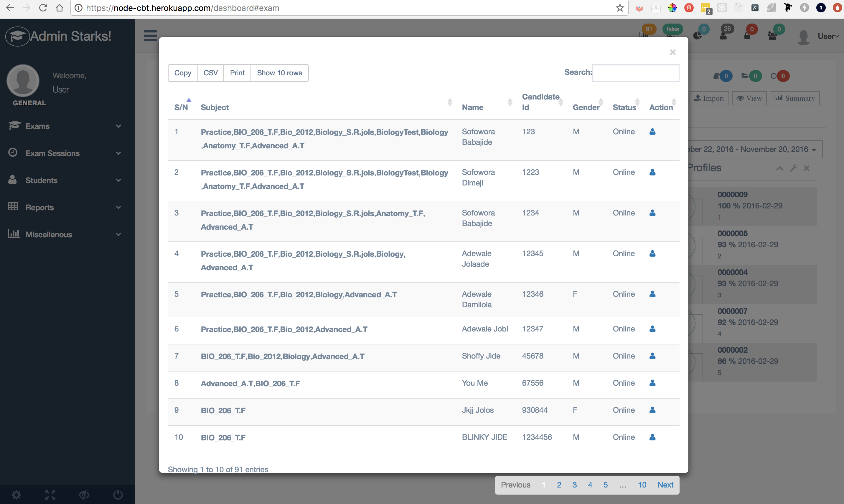
Task: Click the Search input field
Action: (635, 73)
